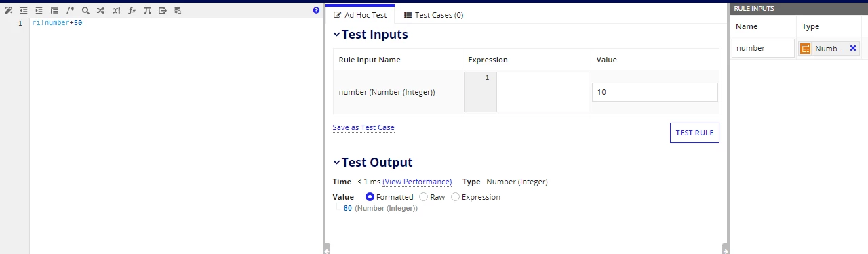Image resolution: width=868 pixels, height=254 pixels.
Task: Click the TEST RULE button
Action: [x=694, y=133]
